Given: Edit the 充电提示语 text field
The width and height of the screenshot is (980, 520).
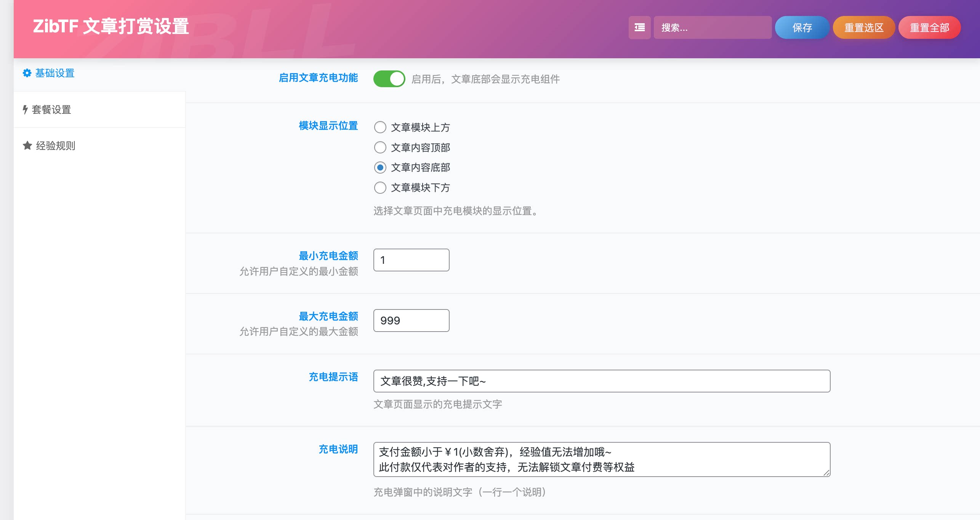Looking at the screenshot, I should [x=601, y=381].
